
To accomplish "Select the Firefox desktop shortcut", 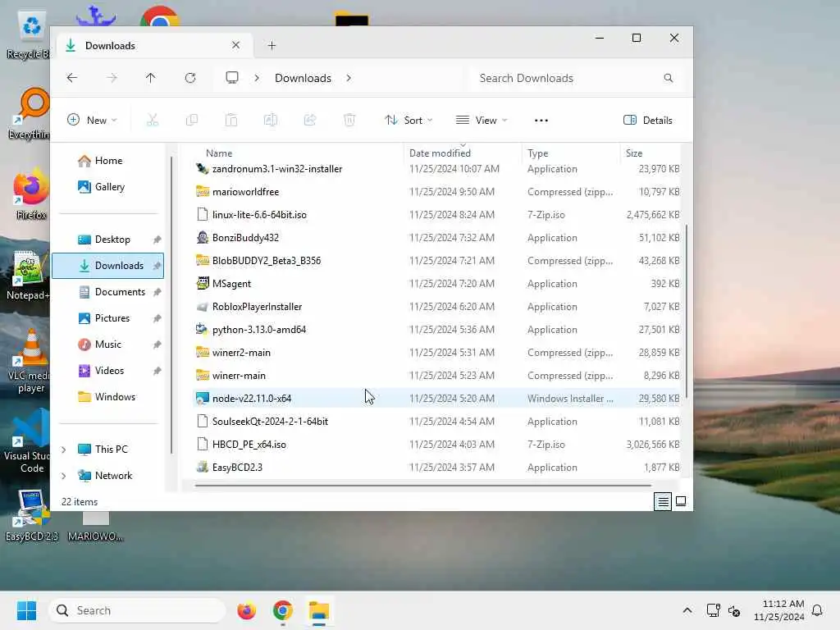I will tap(30, 194).
